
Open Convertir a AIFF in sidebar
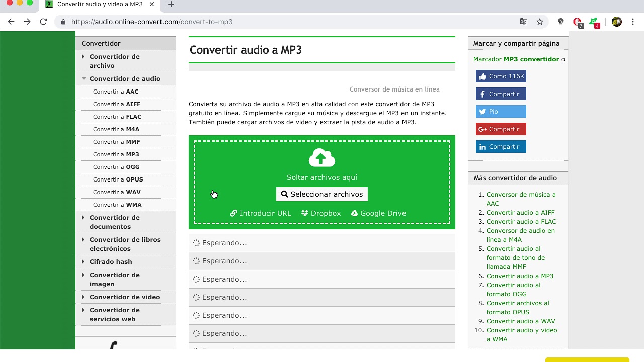point(117,104)
